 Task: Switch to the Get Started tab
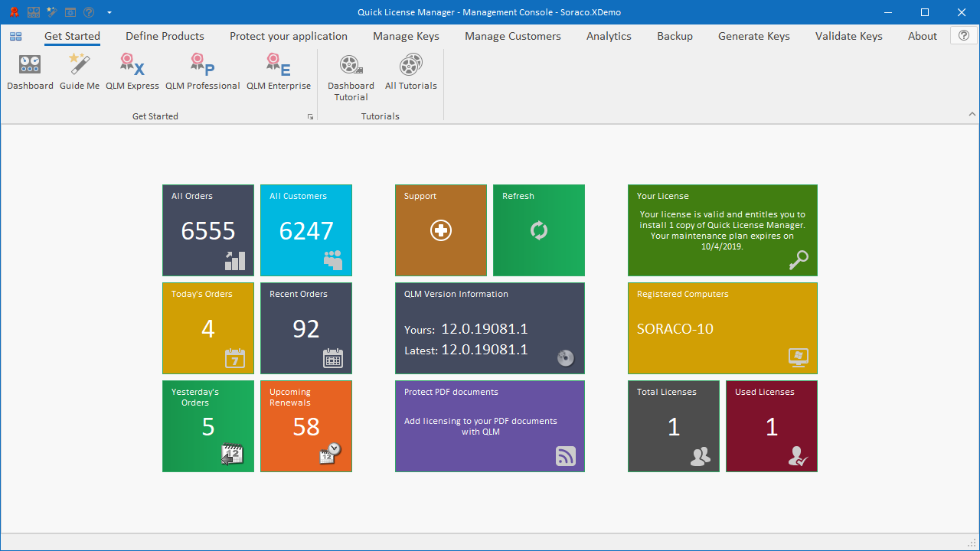point(72,36)
